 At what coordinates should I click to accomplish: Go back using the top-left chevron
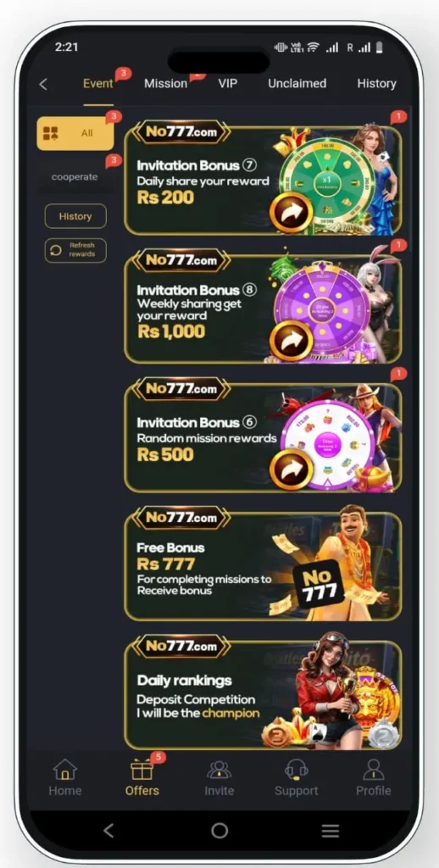click(43, 84)
